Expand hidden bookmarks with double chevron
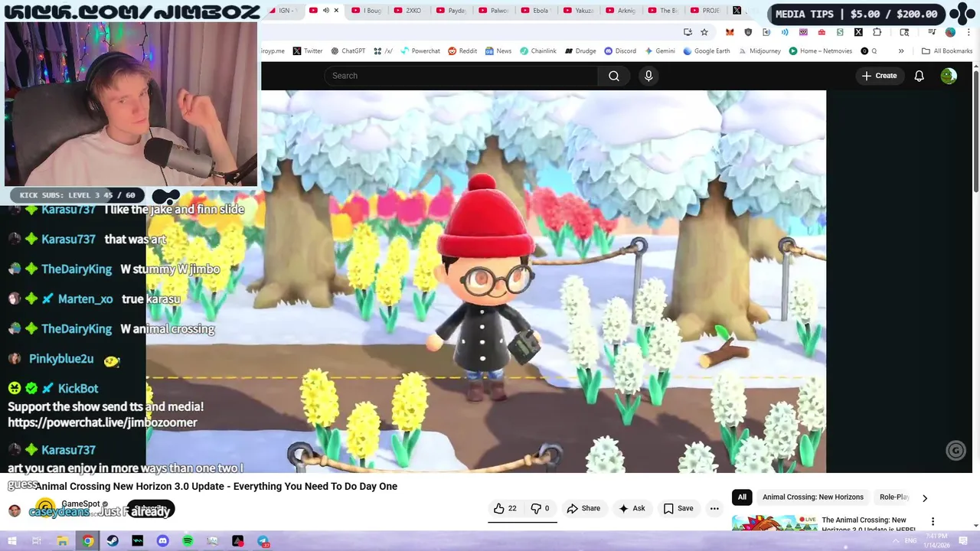The width and height of the screenshot is (980, 551). [x=901, y=51]
